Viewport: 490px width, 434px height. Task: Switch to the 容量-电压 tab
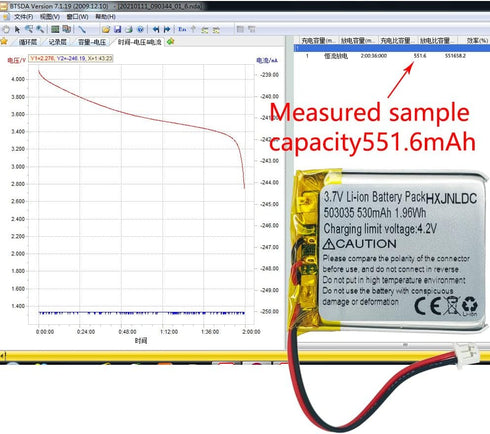point(92,42)
